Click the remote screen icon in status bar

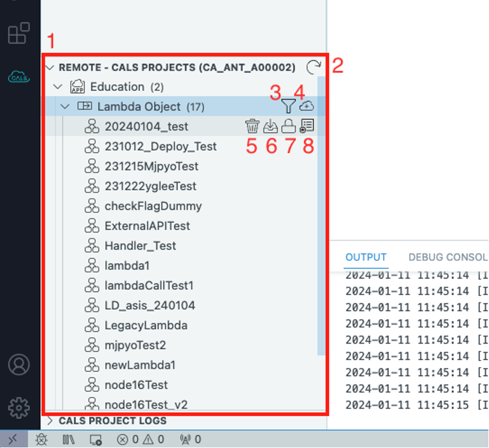[96, 439]
